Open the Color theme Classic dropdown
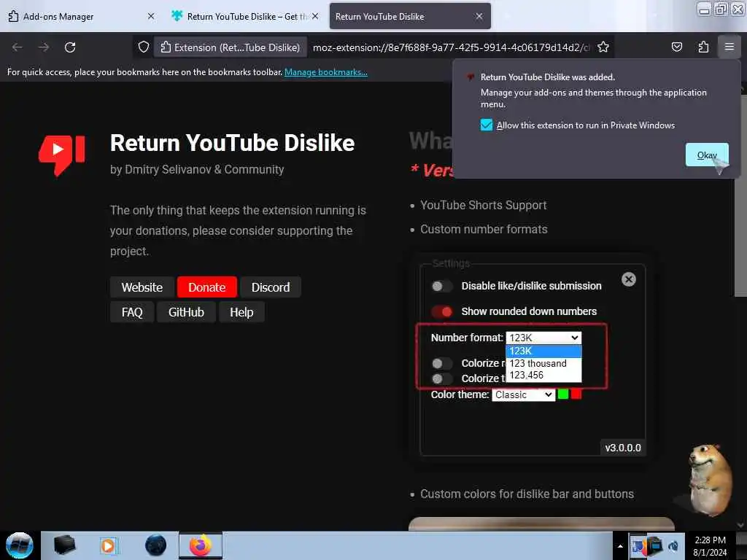747x560 pixels. point(524,394)
